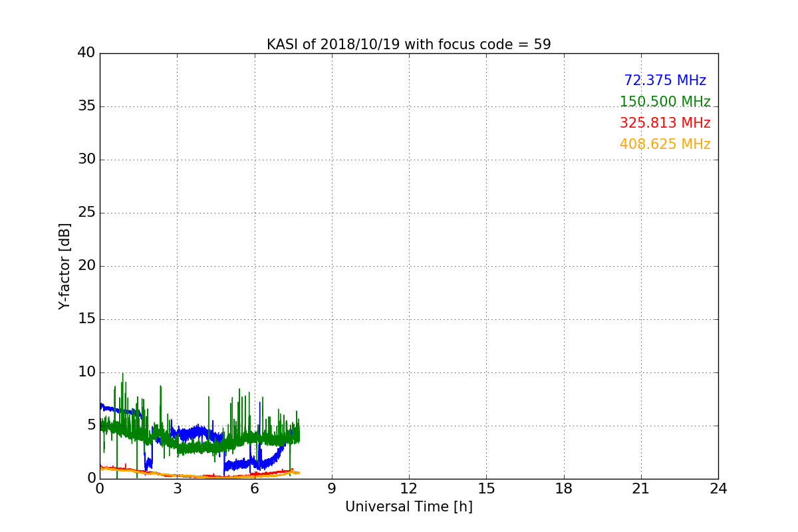
Task: Select the blue 72.375 MHz legend label
Action: click(665, 80)
